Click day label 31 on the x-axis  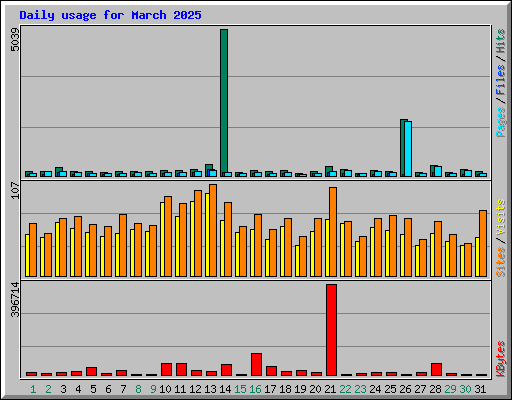pyautogui.click(x=480, y=389)
